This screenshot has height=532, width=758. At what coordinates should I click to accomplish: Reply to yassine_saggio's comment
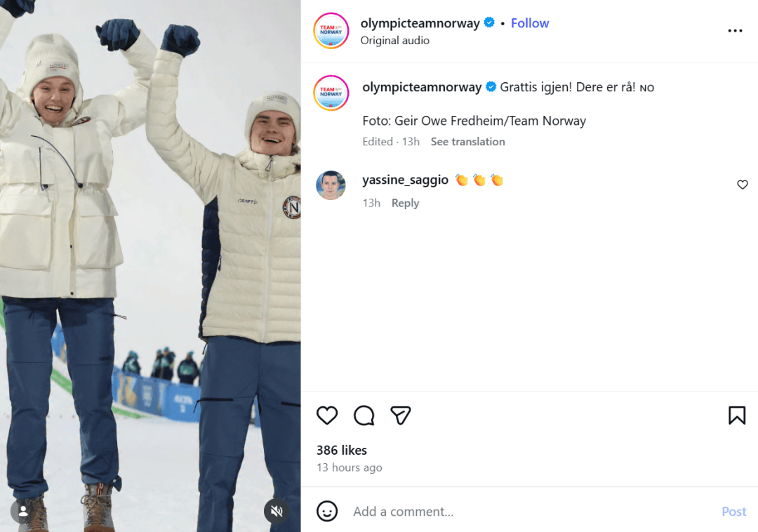[405, 203]
